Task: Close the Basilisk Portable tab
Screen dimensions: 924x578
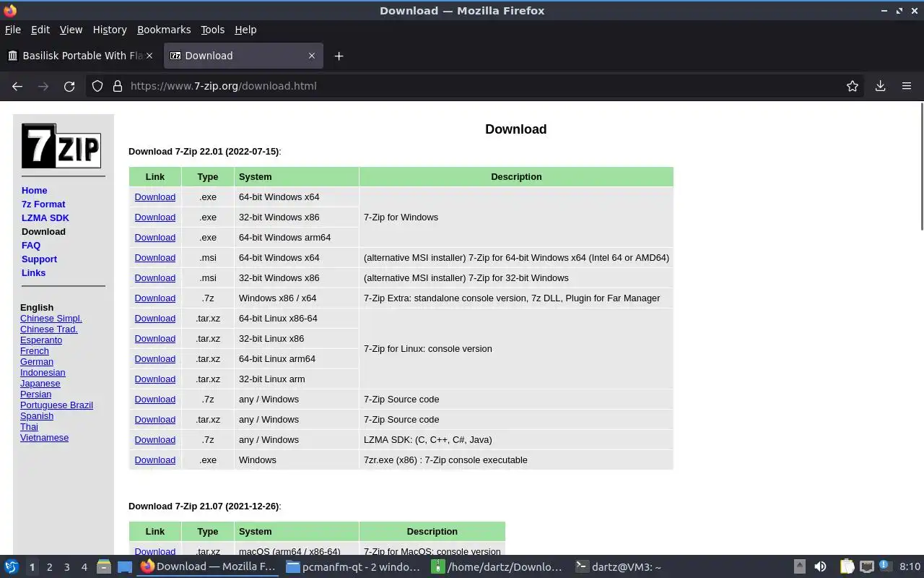Action: [x=150, y=56]
